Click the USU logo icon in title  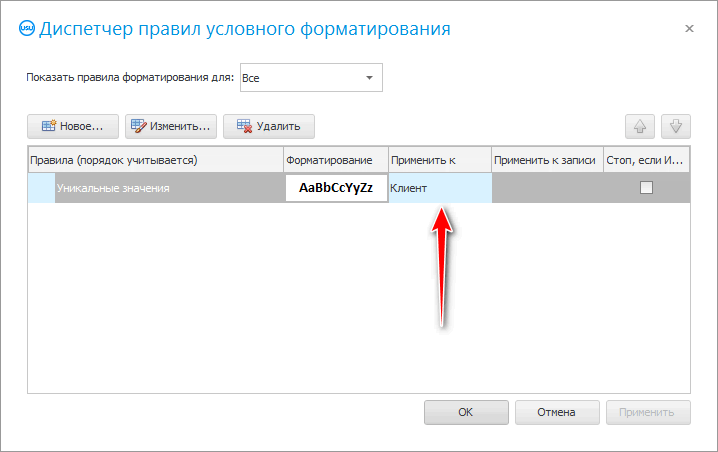coord(27,28)
